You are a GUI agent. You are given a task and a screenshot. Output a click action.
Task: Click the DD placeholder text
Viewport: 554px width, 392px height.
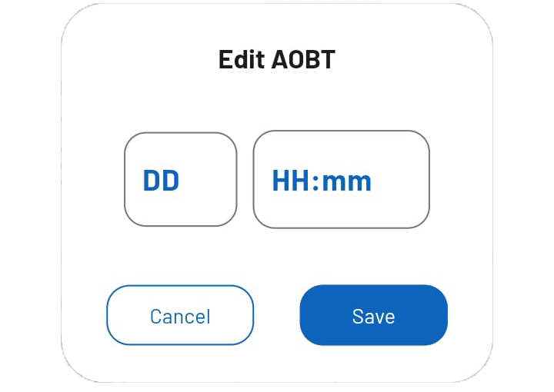click(x=161, y=181)
